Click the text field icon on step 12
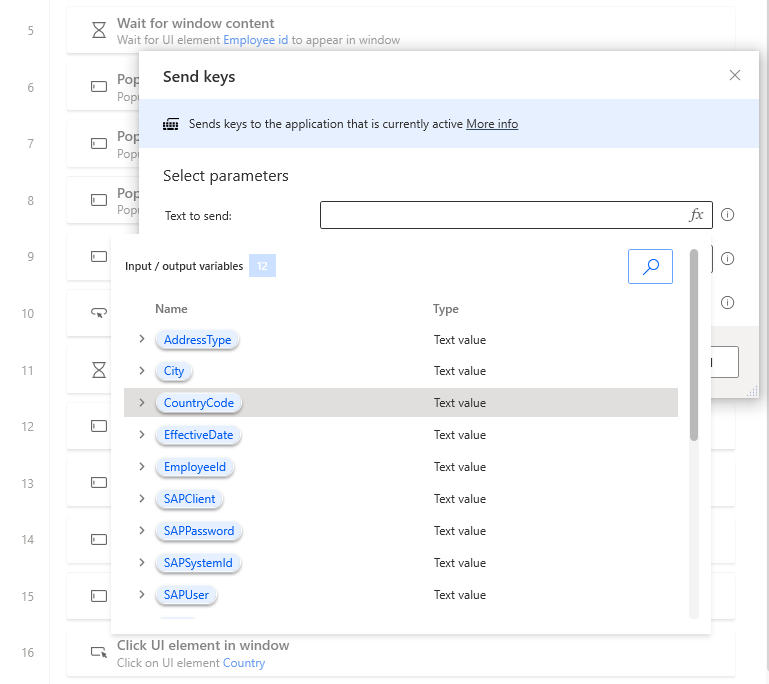The height and width of the screenshot is (684, 769). point(99,426)
